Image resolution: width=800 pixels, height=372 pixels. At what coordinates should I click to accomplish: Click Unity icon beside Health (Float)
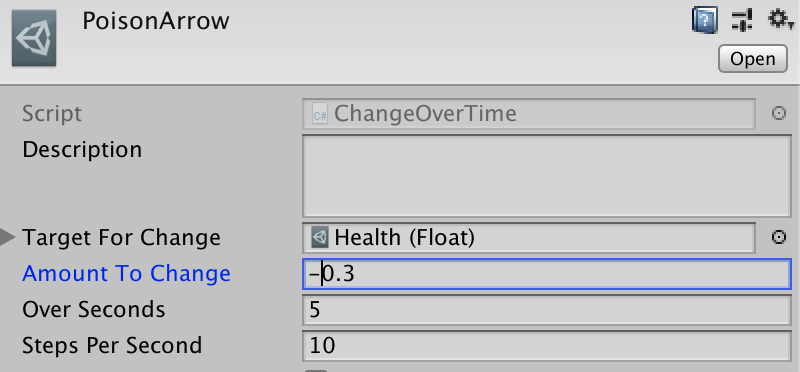(320, 238)
